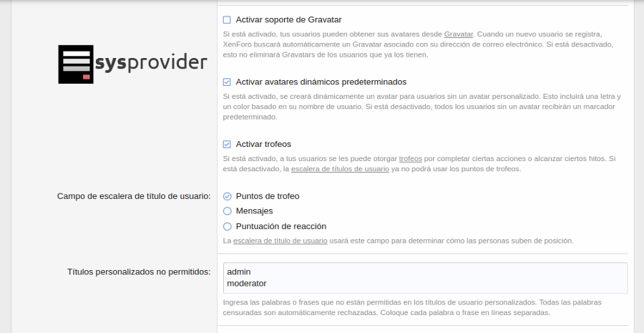Image resolution: width=644 pixels, height=333 pixels.
Task: Click the sysprovider server logo icon
Action: [x=75, y=64]
